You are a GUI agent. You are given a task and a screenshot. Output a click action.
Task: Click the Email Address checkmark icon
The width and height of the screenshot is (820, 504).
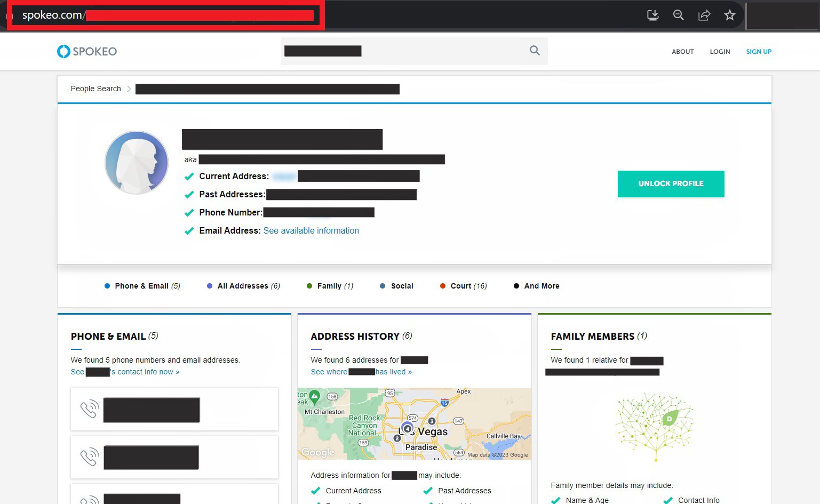[x=189, y=231]
